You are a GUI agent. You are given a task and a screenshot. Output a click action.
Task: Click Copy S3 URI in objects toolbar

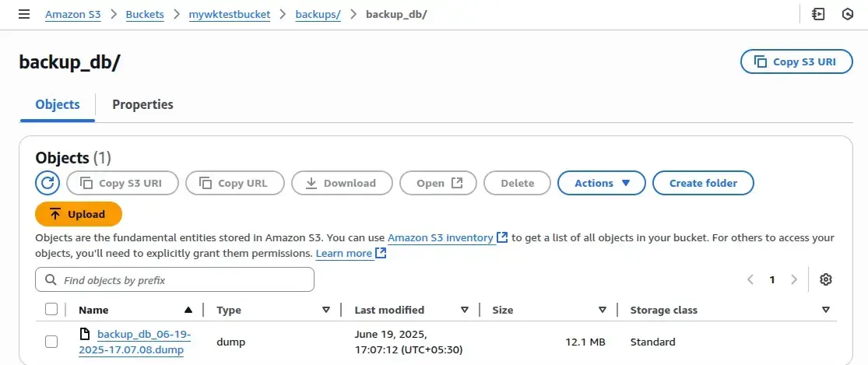click(122, 183)
